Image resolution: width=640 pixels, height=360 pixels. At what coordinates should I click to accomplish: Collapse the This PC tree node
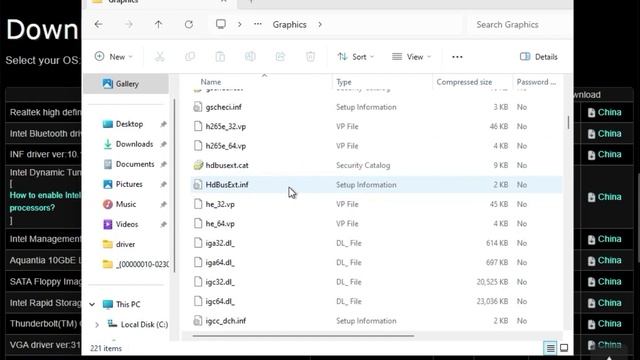click(92, 304)
